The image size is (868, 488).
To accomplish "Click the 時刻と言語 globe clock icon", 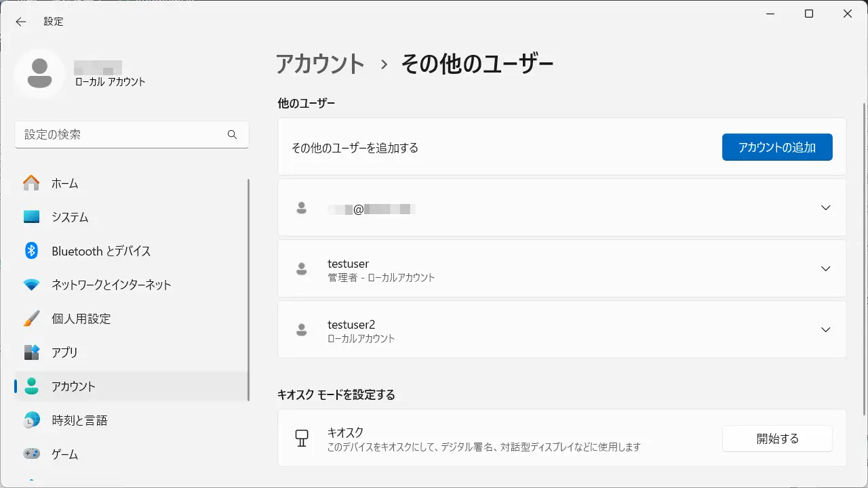I will [31, 420].
